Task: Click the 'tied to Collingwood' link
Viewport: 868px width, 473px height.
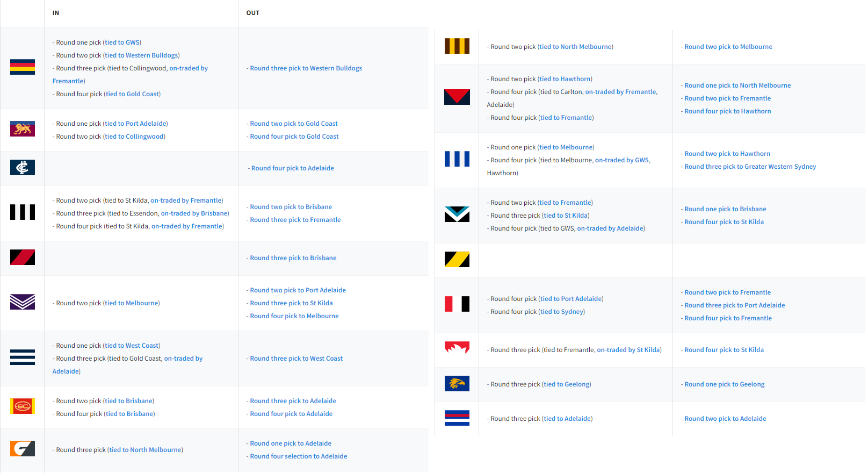Action: (x=134, y=137)
